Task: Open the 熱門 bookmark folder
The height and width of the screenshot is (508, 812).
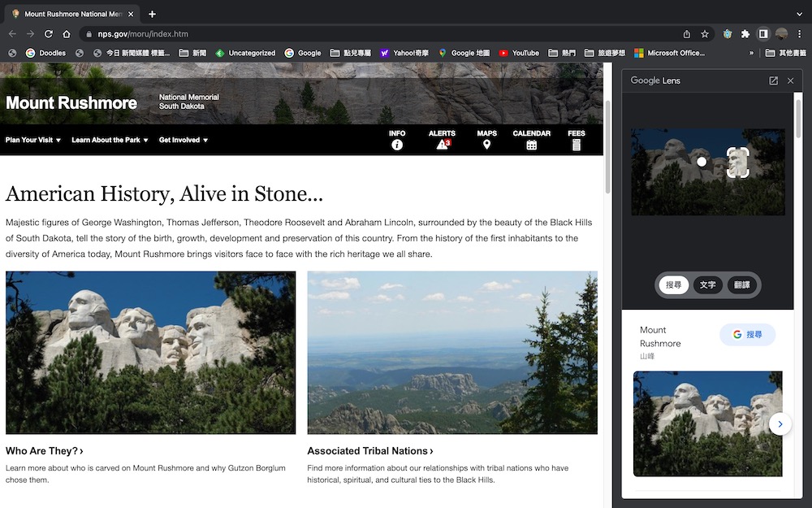Action: (563, 53)
